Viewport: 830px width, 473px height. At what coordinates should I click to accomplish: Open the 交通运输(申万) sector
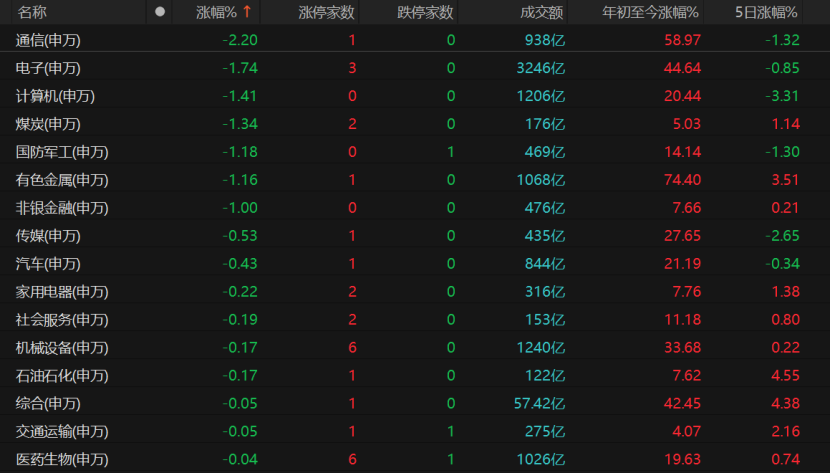click(x=62, y=432)
